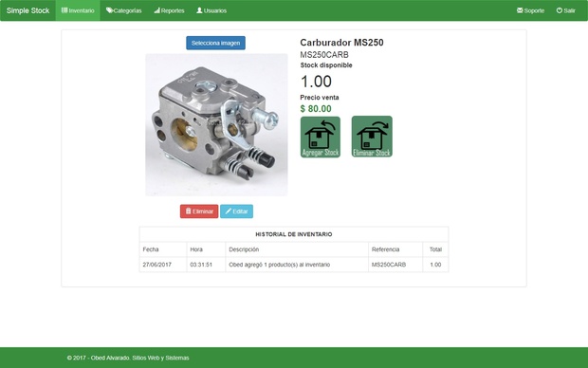Viewport: 588px width, 368px height.
Task: Click the Precio venta label
Action: [x=320, y=97]
